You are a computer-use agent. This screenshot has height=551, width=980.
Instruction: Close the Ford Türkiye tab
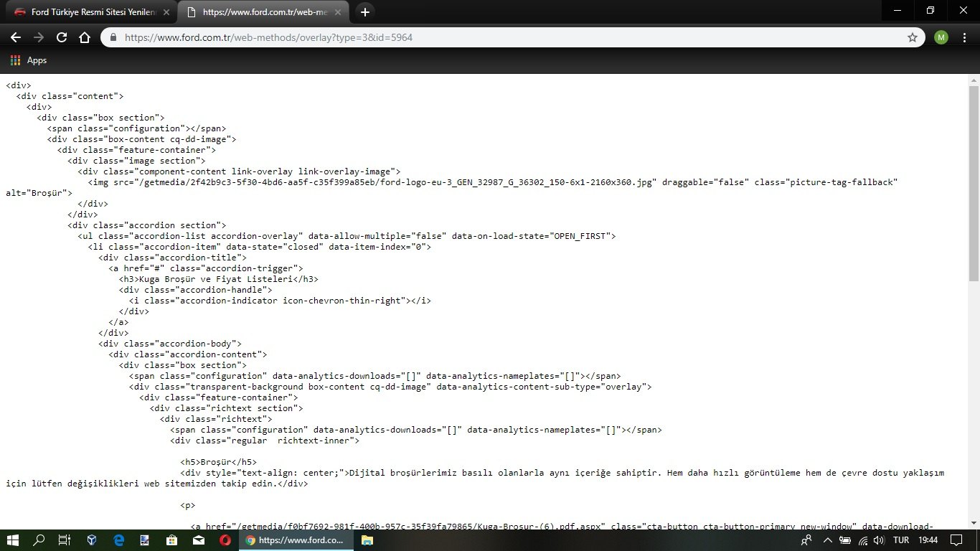coord(166,12)
